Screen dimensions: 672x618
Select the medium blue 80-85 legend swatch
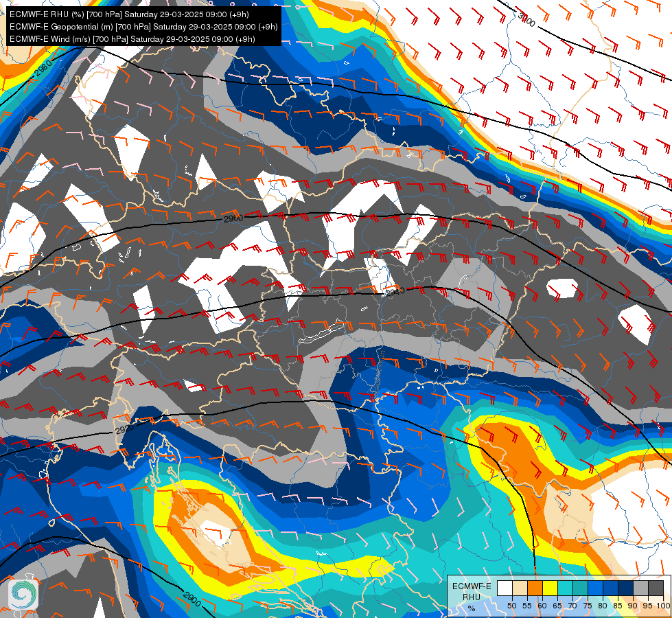(611, 588)
